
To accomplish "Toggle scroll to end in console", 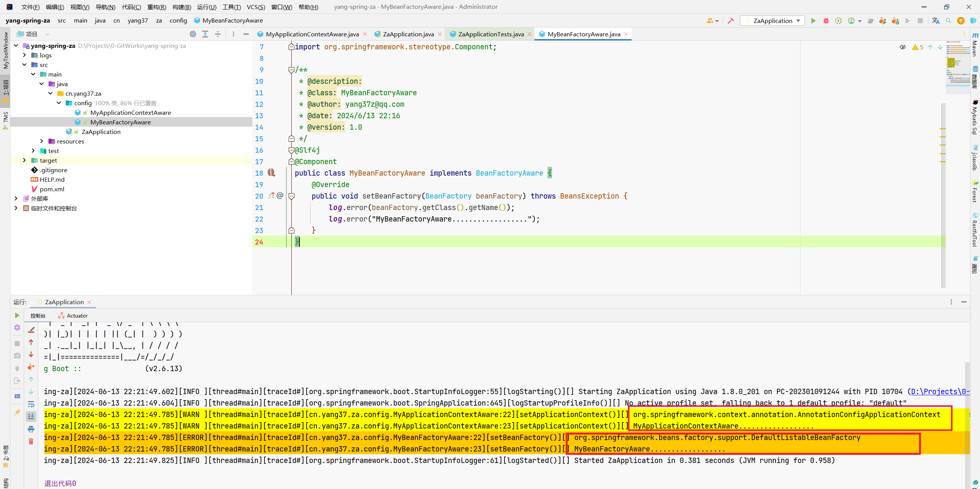I will (x=31, y=416).
